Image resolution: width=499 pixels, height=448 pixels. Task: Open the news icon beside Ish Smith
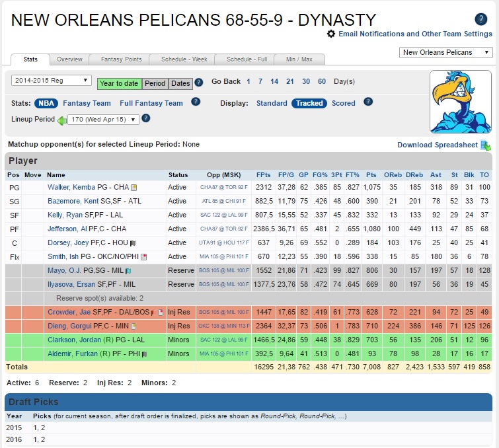click(144, 257)
